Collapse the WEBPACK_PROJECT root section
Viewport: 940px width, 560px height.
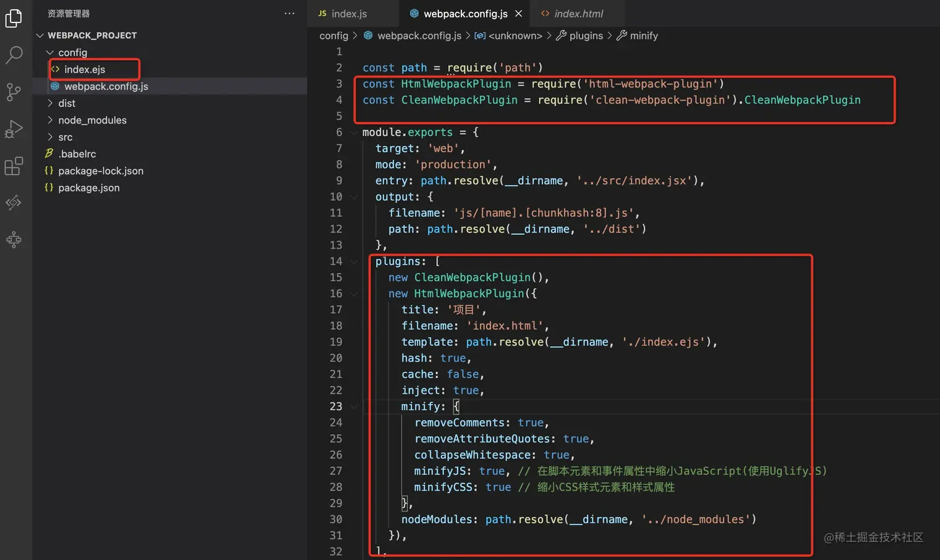tap(40, 35)
